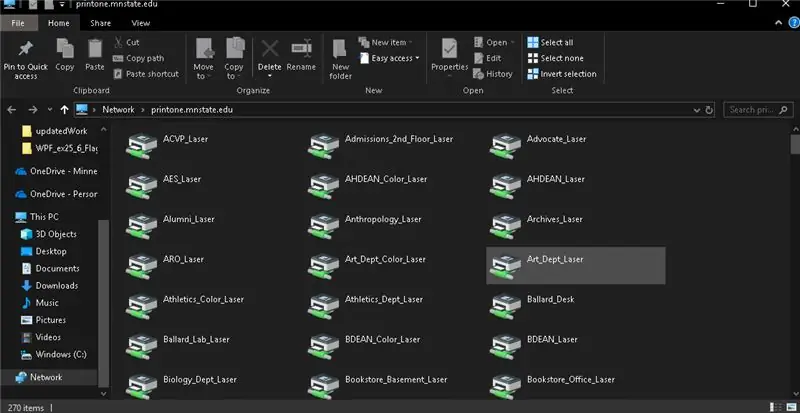Select the Biology_Dept_Laser printer icon
Screen dimensions: 800x413
141,387
